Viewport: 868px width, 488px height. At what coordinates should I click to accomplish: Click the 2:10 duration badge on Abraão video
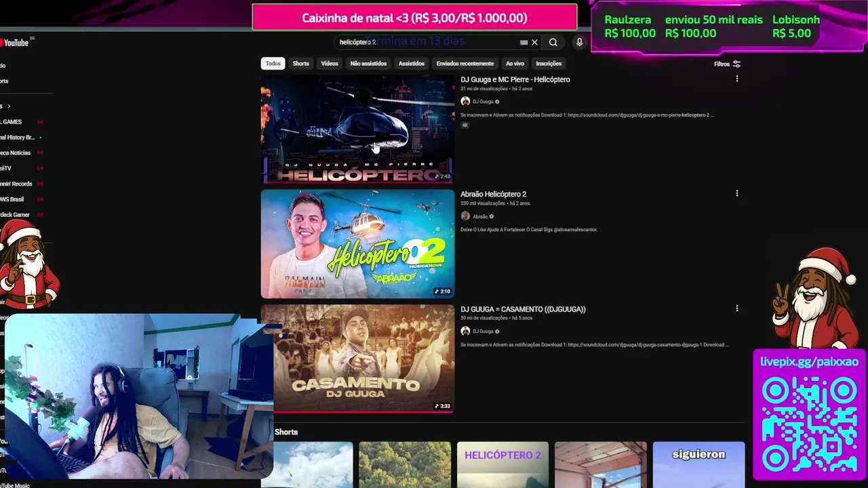[x=443, y=291]
